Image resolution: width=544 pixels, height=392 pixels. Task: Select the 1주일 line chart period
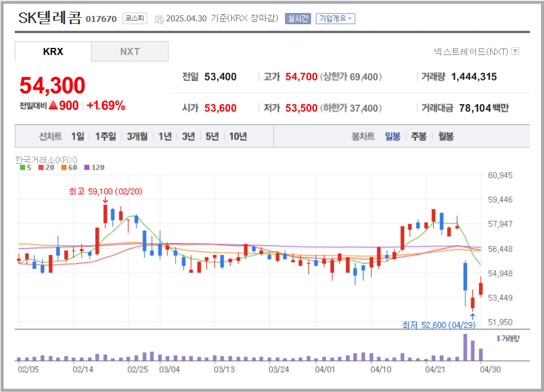(x=105, y=137)
